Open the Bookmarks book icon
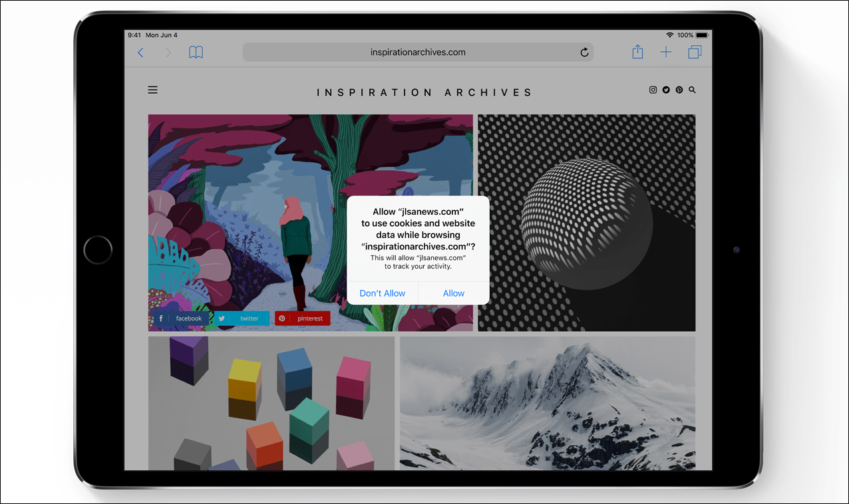The height and width of the screenshot is (504, 849). [196, 53]
